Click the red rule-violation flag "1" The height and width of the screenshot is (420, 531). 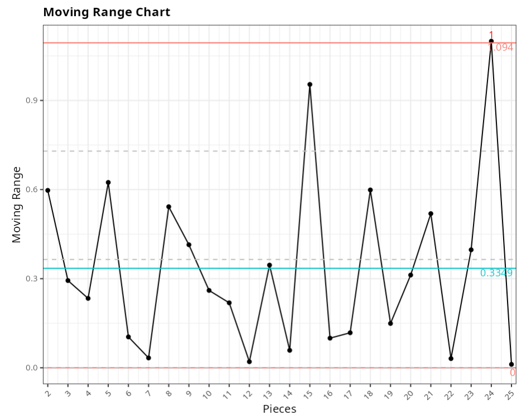tap(491, 35)
